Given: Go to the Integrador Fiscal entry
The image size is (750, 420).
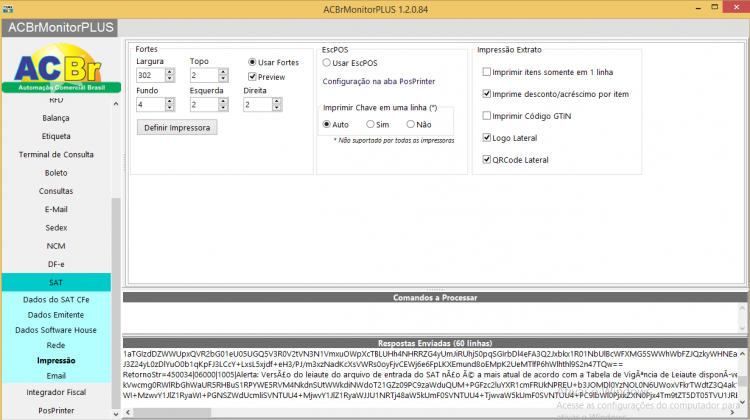Looking at the screenshot, I should (x=56, y=392).
